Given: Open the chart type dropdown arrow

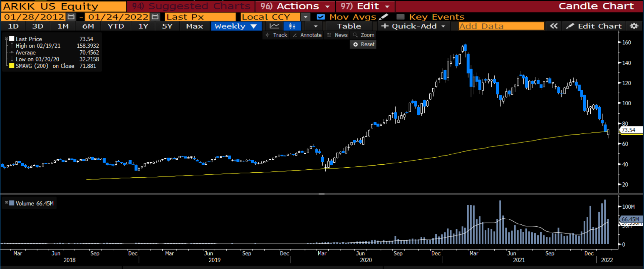Looking at the screenshot, I should point(316,26).
